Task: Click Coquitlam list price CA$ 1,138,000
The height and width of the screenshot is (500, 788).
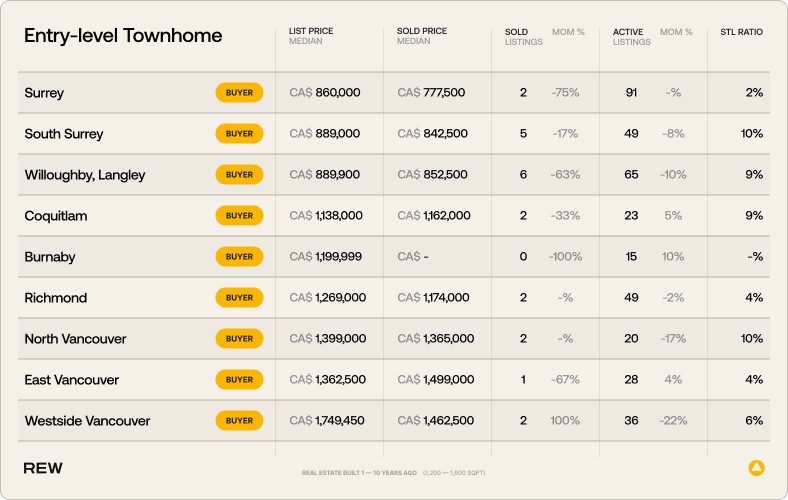Action: click(x=326, y=216)
